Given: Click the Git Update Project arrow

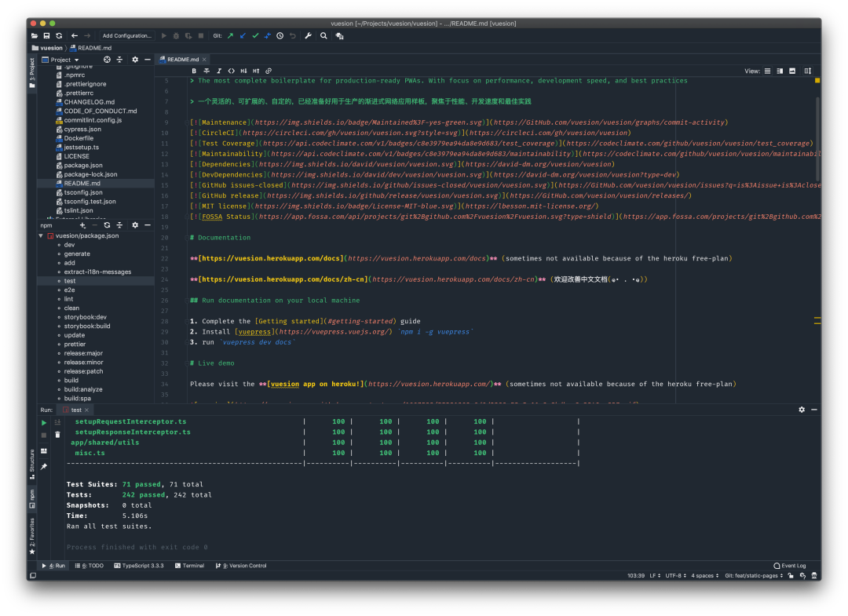Looking at the screenshot, I should (x=243, y=35).
